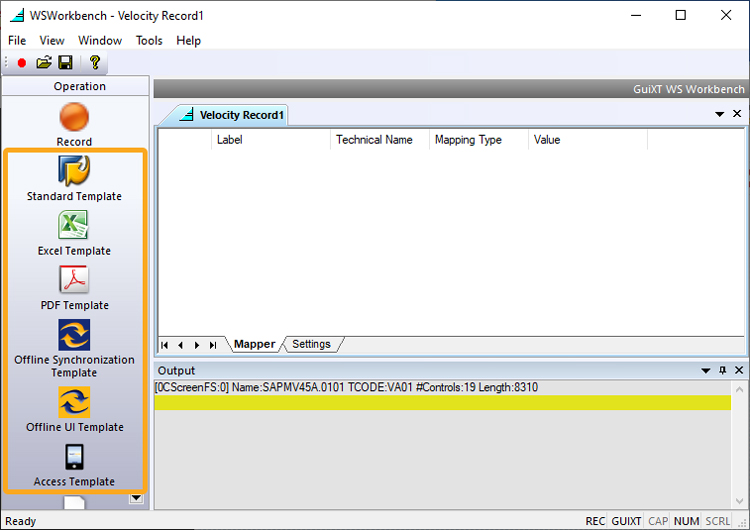This screenshot has width=750, height=530.
Task: Select the Offline UI Template icon
Action: point(74,402)
